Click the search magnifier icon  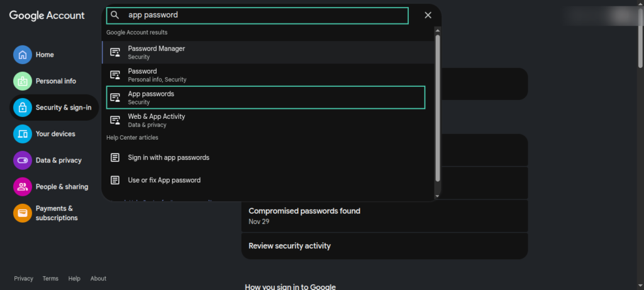[x=114, y=15]
